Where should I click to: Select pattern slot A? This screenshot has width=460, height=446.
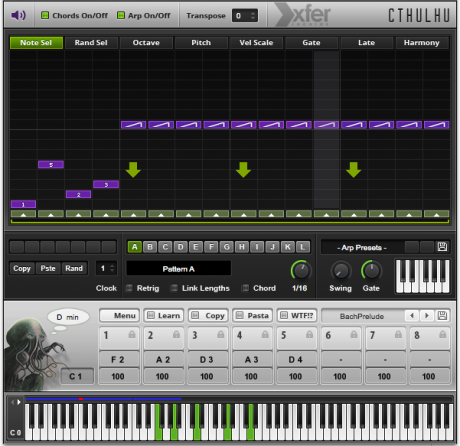135,247
